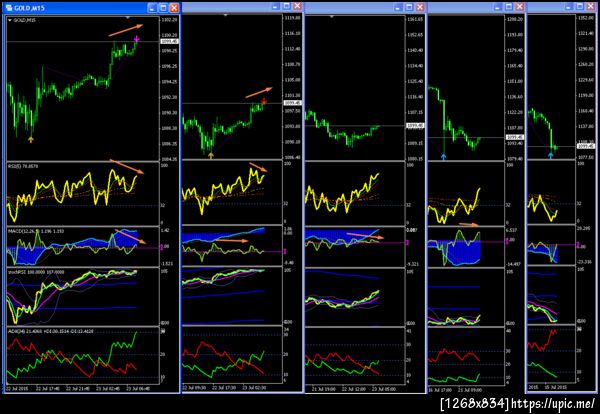Image resolution: width=600 pixels, height=414 pixels.
Task: Click current price tag in fourth window
Action: pos(515,137)
